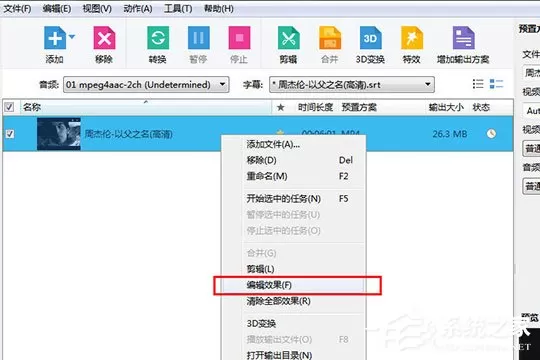Click the 周杰伦 video thumbnail
This screenshot has width=540, height=360.
tap(59, 134)
